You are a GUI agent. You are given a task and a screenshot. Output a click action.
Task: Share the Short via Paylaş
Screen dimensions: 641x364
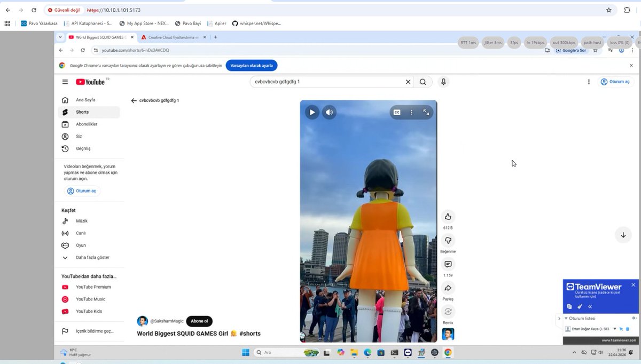coord(448,288)
